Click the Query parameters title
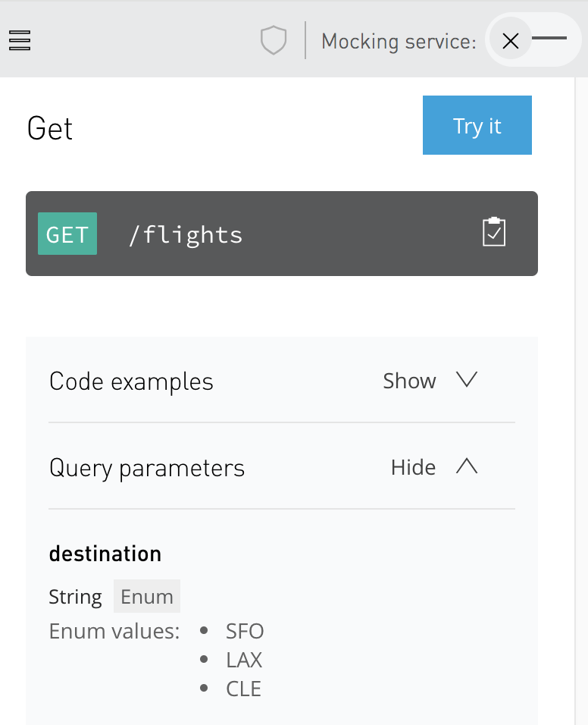588x725 pixels. point(147,469)
